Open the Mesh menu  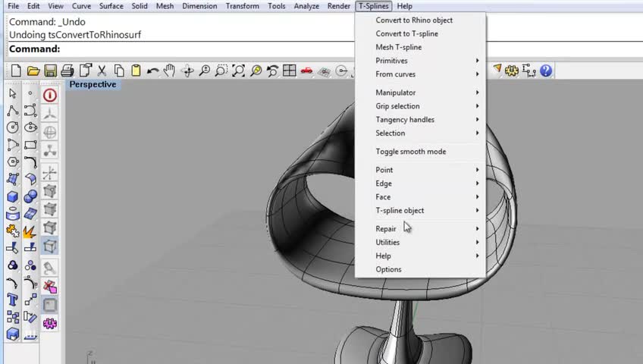[x=165, y=6]
